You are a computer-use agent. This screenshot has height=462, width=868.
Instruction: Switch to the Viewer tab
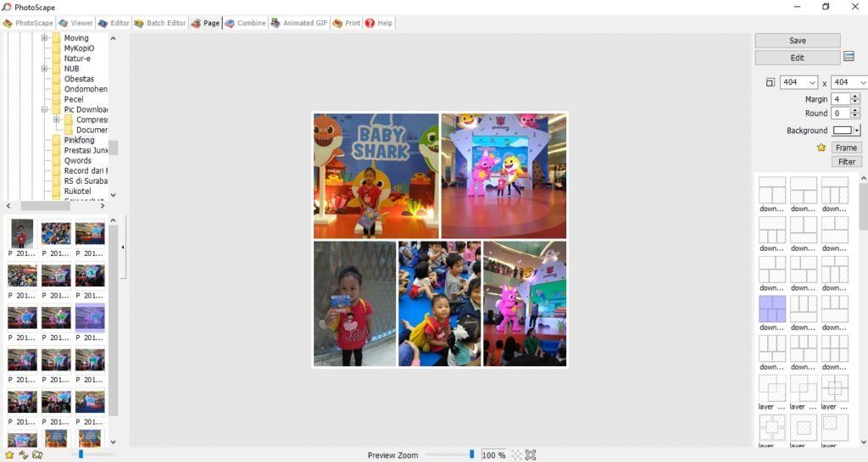(x=75, y=23)
